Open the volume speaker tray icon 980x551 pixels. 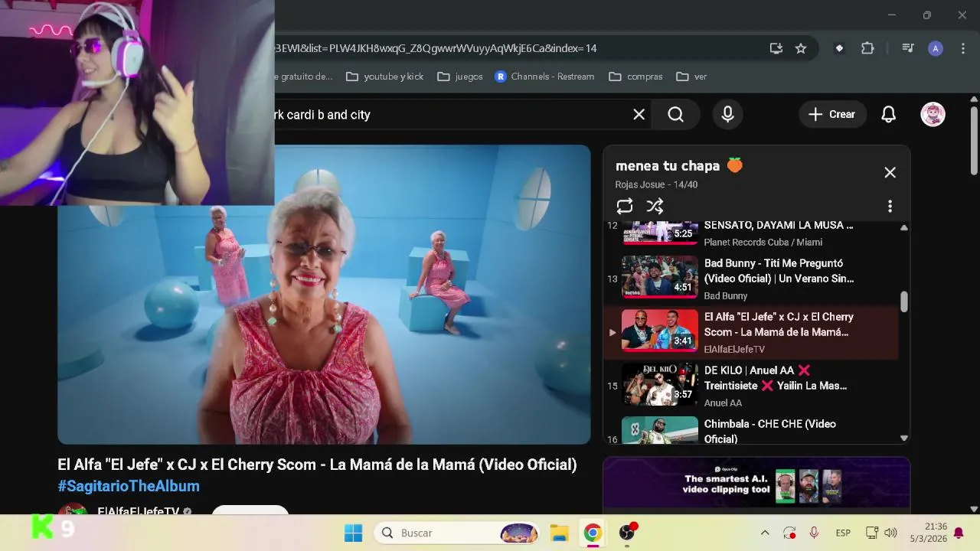(x=890, y=533)
